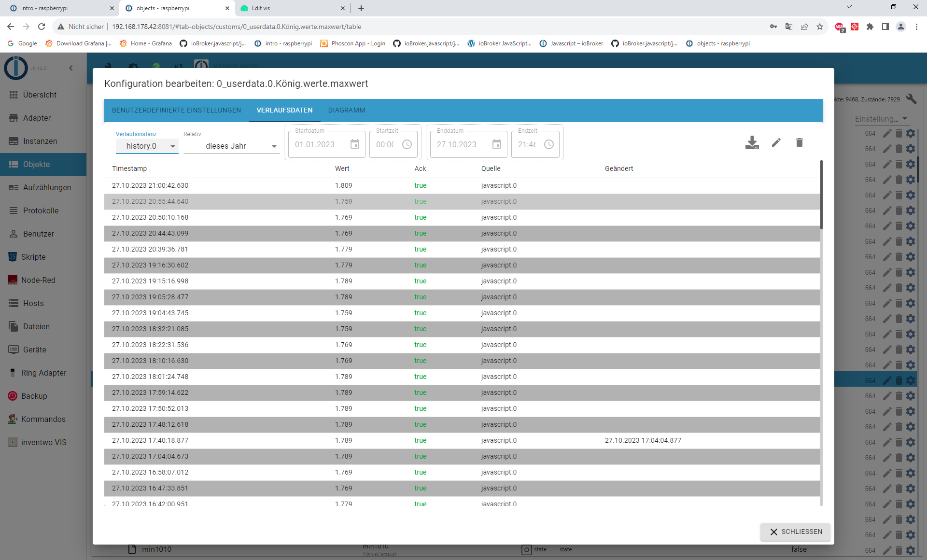Click the share page icon in address bar
927x560 pixels.
[804, 27]
